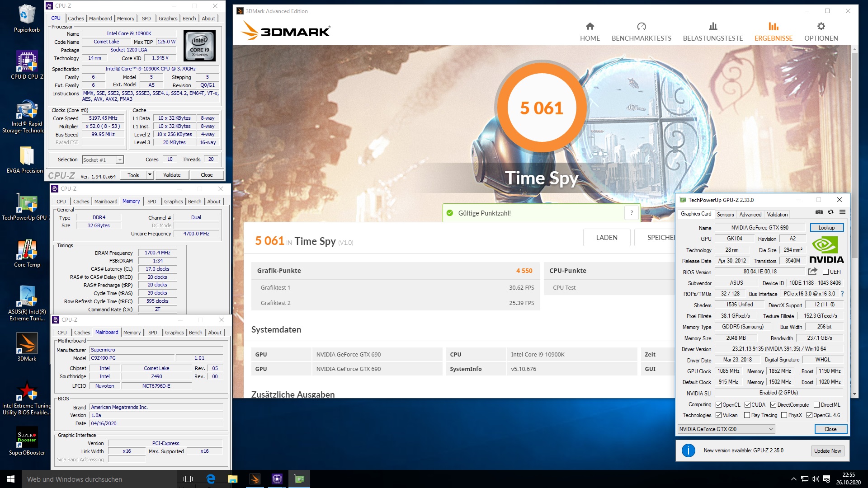Select the Core Temp desktop icon

click(27, 254)
